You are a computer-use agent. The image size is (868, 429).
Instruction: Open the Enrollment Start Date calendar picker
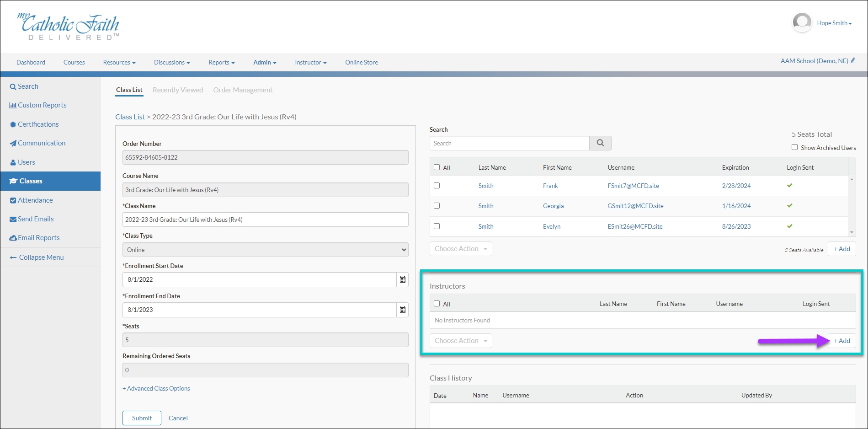[403, 279]
